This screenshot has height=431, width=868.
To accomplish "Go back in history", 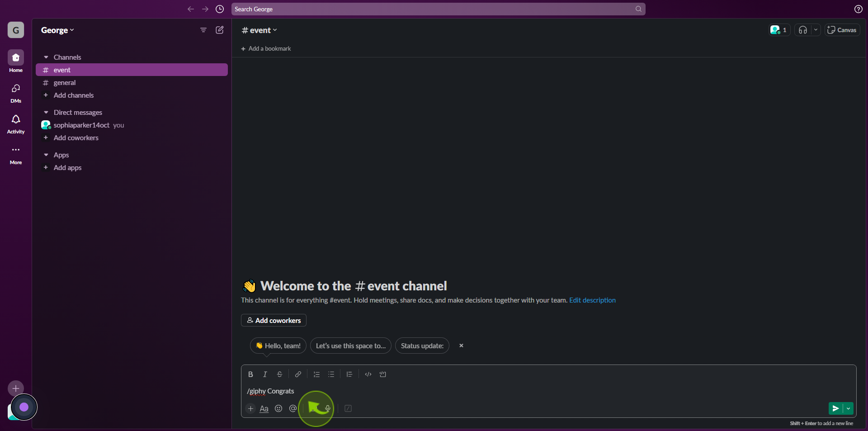I will pyautogui.click(x=191, y=9).
